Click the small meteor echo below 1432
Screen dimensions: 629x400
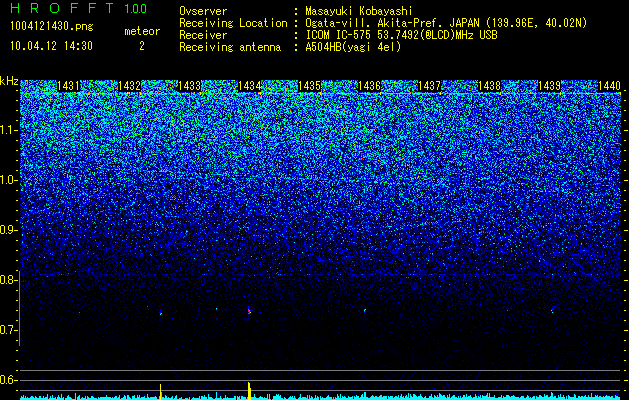click(x=161, y=313)
